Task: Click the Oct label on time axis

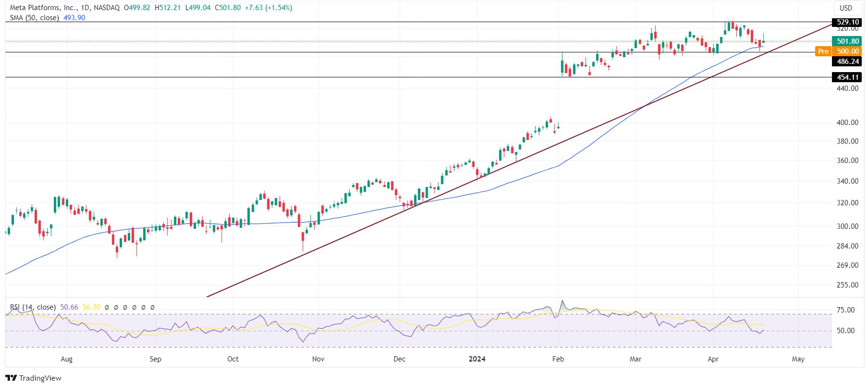Action: point(233,359)
